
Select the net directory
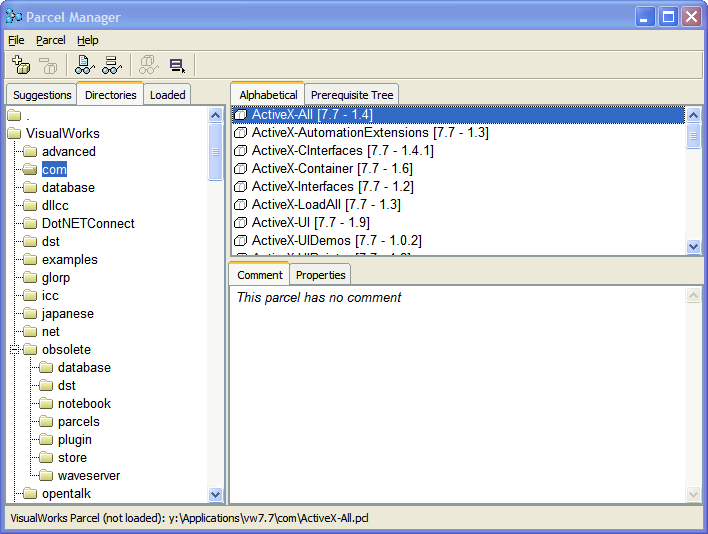click(x=51, y=332)
